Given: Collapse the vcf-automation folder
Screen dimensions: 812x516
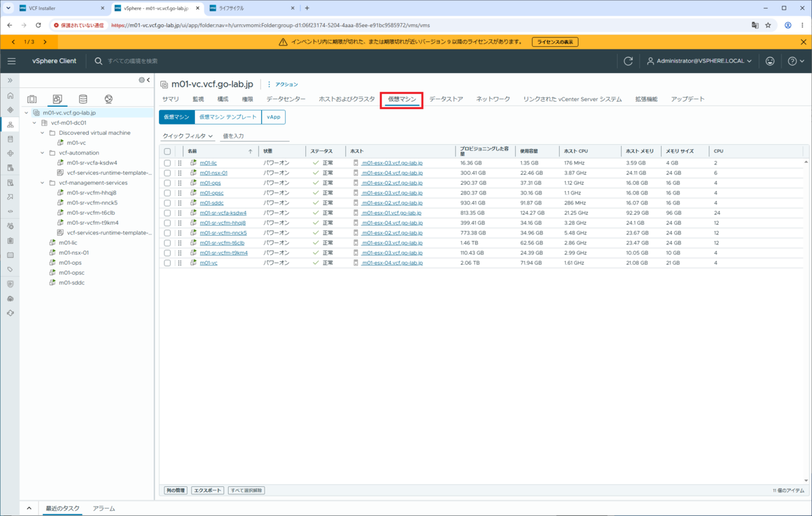Looking at the screenshot, I should click(43, 153).
